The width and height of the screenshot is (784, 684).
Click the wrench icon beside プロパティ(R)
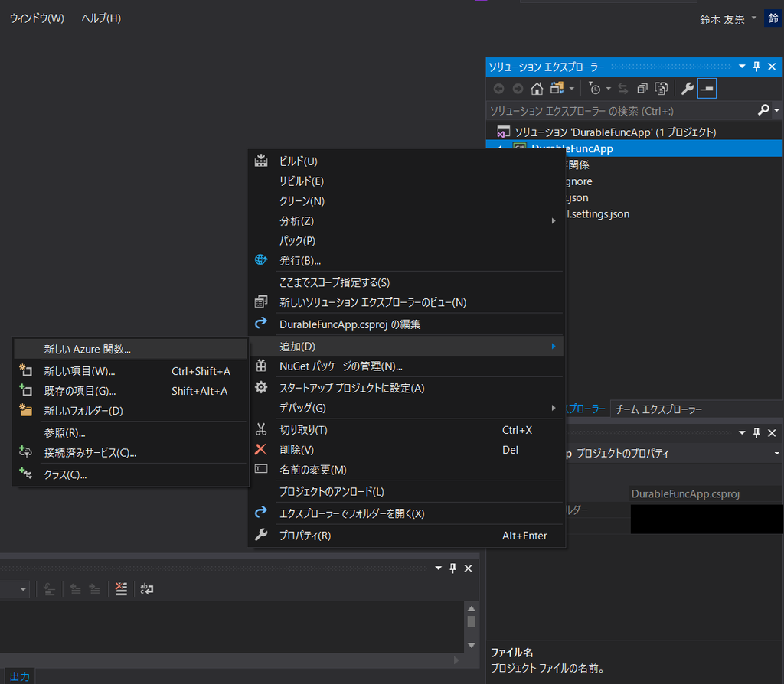point(261,535)
